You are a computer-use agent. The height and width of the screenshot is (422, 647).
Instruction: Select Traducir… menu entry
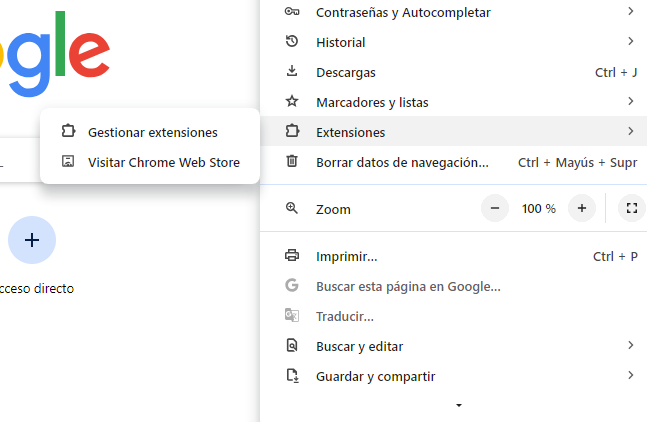tap(453, 316)
